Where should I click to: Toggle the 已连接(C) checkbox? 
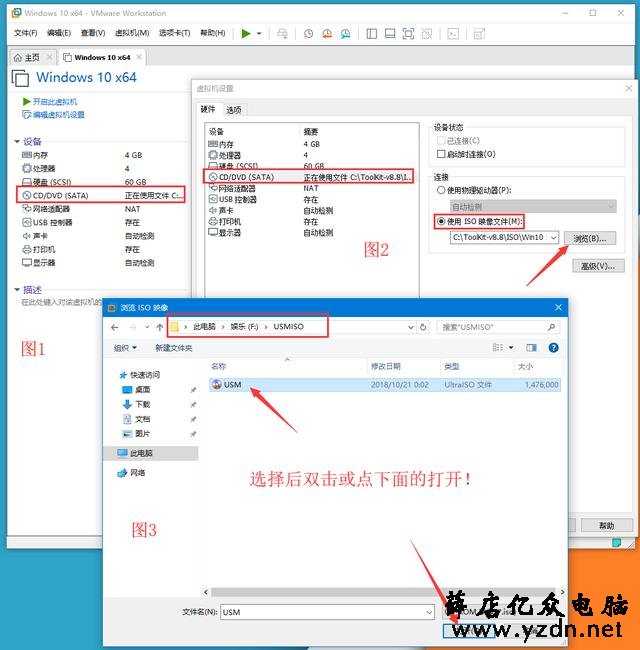coord(441,141)
